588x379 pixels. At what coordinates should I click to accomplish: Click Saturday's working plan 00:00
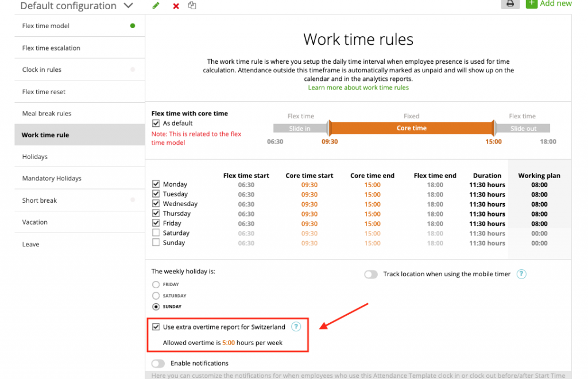click(x=539, y=234)
